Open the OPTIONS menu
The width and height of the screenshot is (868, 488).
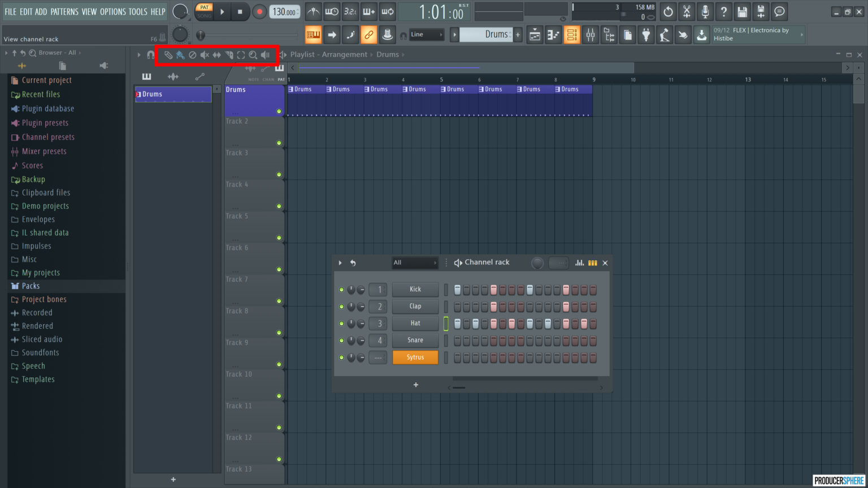(x=113, y=11)
